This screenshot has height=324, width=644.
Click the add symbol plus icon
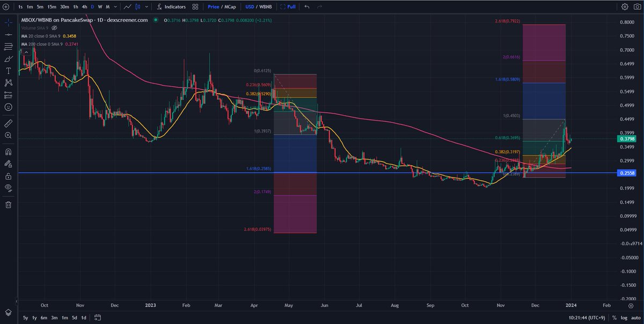point(5,7)
